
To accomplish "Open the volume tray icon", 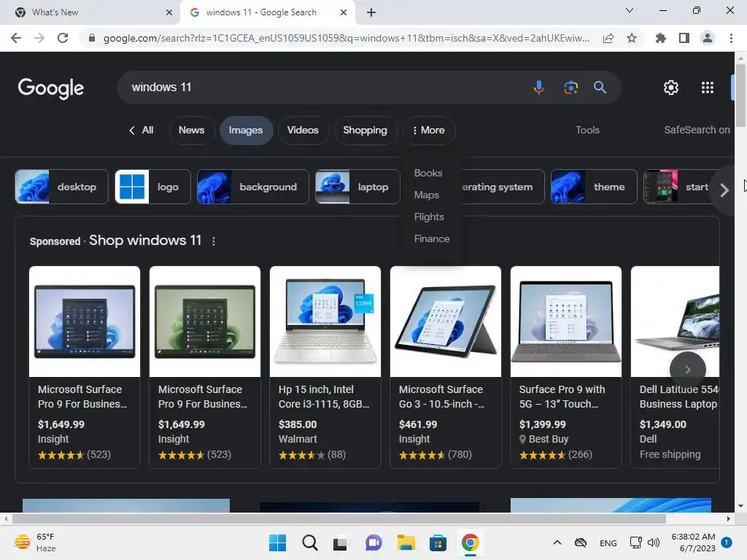I will click(654, 542).
